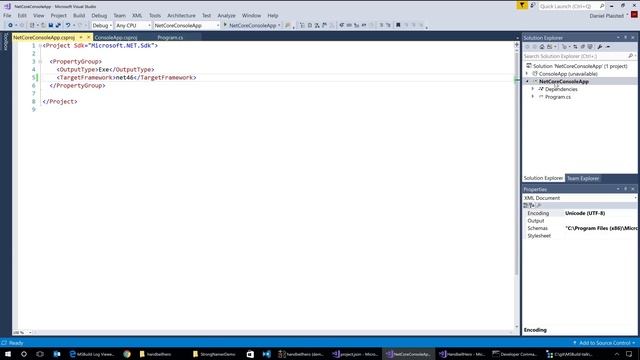
Task: Open Developer Command Prompt taskbar item
Action: [x=515, y=354]
